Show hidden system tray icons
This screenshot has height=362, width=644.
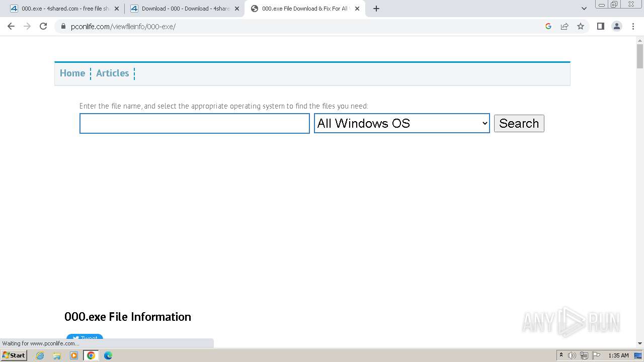[x=561, y=355]
